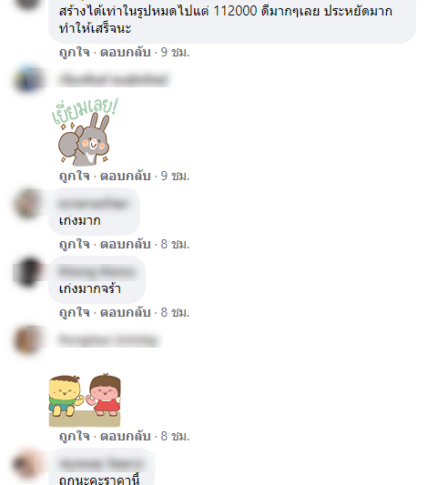This screenshot has width=448, height=485.
Task: Open the two kids cheering sticker
Action: click(x=85, y=400)
